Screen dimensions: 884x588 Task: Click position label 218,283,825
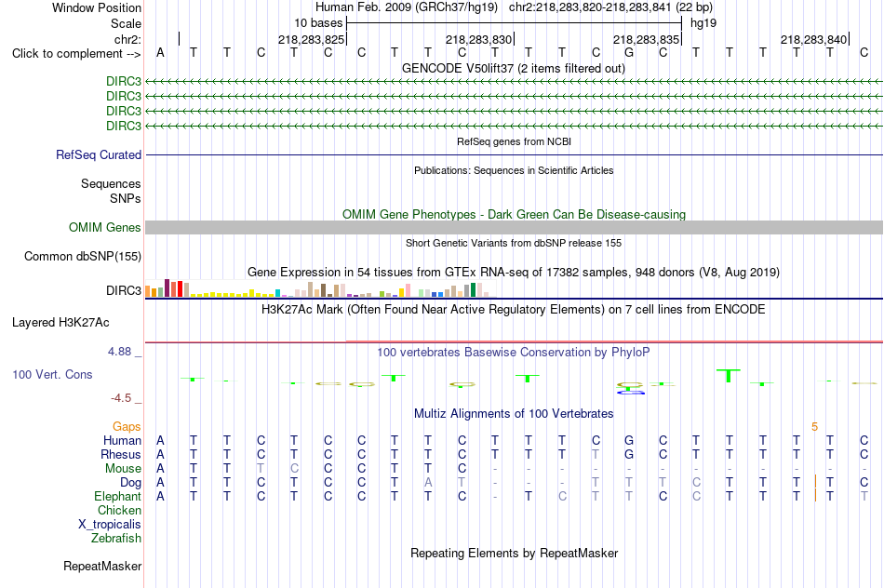311,39
